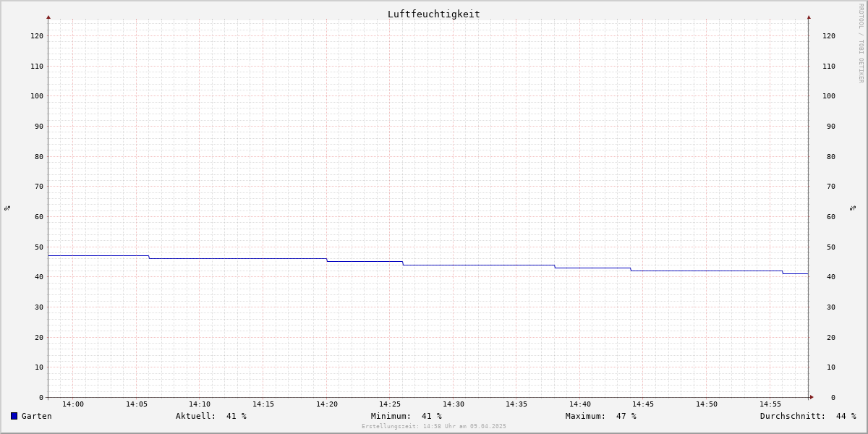Click the 110 label on right axis
Viewport: 868px width, 434px height.
[829, 66]
